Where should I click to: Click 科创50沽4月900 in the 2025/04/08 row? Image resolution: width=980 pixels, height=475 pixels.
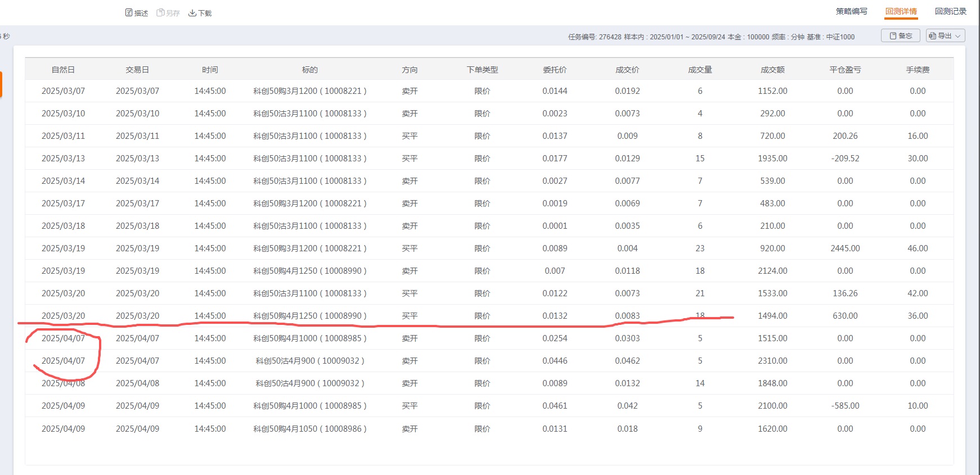[310, 383]
